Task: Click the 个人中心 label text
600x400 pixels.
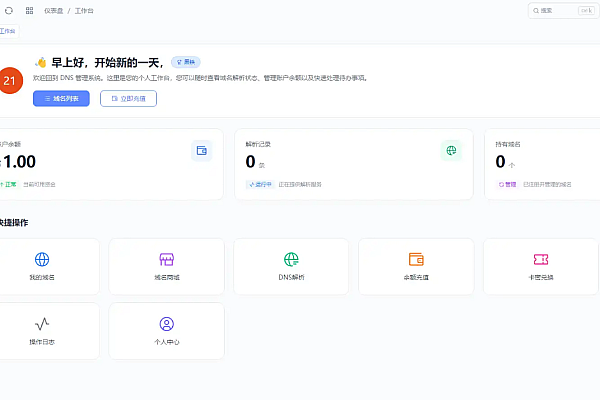Action: pos(167,342)
